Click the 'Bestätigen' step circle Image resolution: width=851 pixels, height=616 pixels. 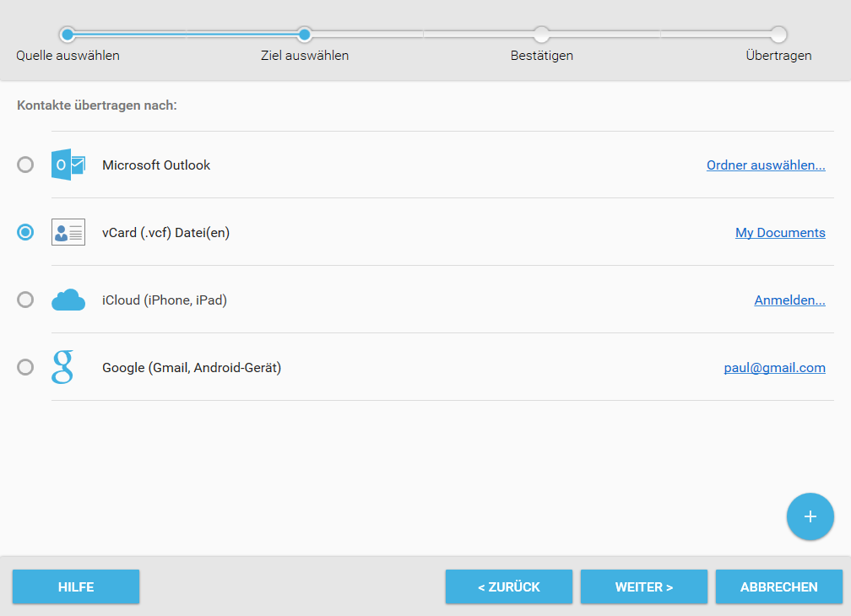click(x=541, y=35)
